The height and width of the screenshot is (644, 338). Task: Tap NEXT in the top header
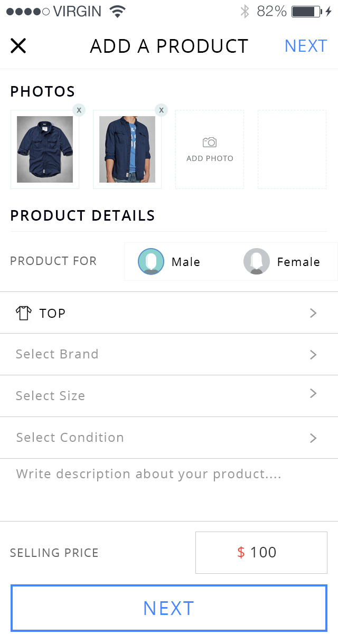coord(306,46)
